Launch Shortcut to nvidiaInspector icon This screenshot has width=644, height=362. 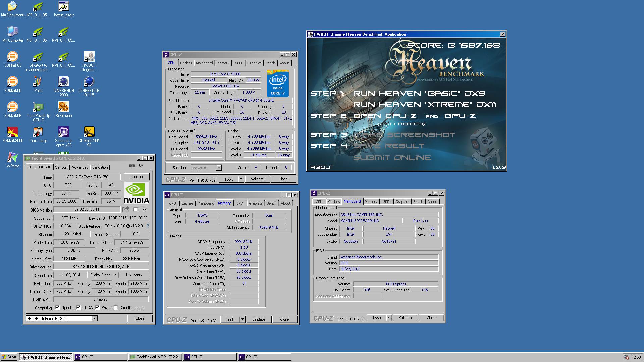click(x=38, y=61)
